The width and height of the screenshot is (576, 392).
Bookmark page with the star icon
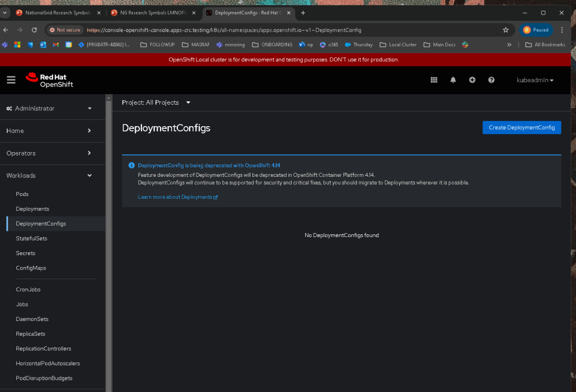506,30
